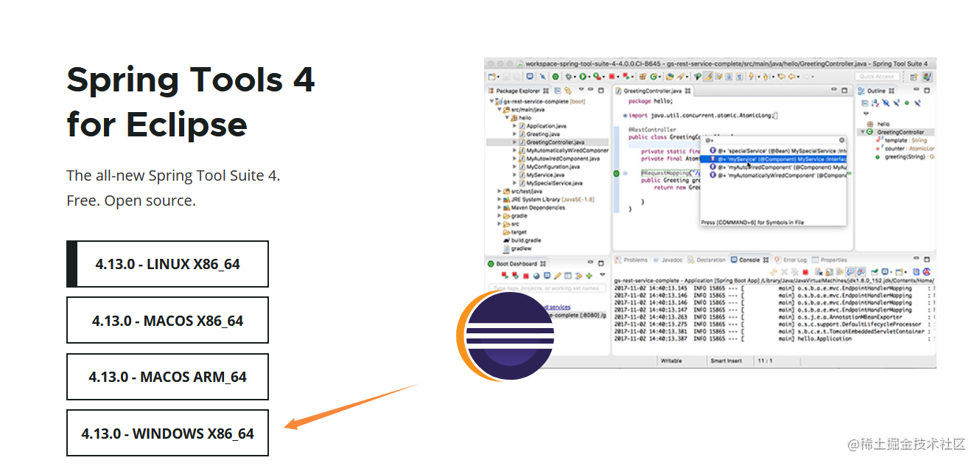Screen dimensions: 980x466
Task: Select the GreetingController.java editor tab
Action: (653, 91)
